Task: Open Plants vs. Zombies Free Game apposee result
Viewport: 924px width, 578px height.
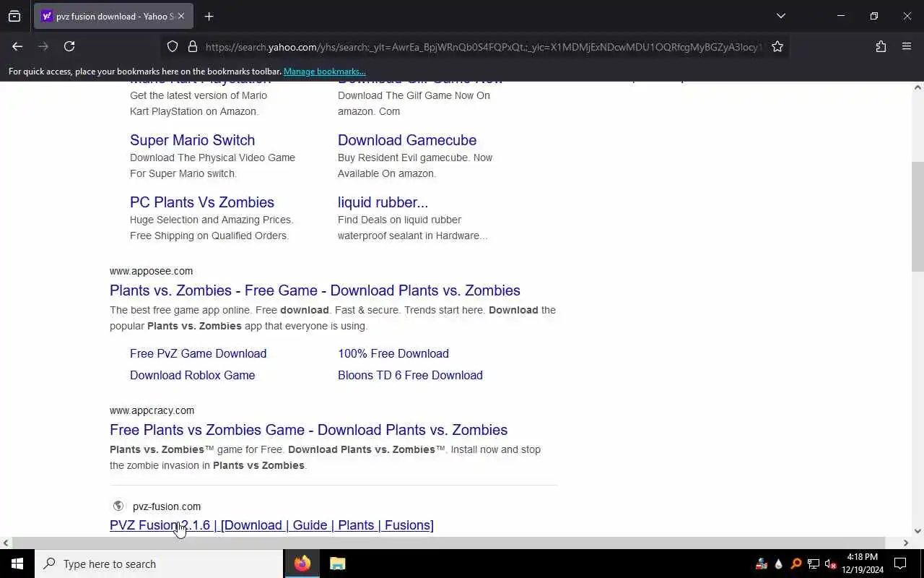Action: click(315, 290)
